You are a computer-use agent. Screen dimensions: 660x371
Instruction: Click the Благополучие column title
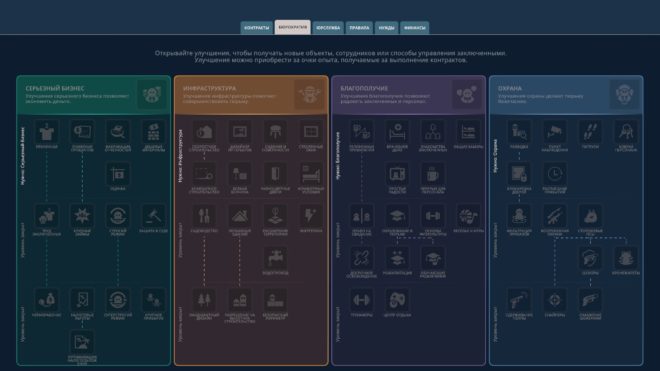(365, 88)
